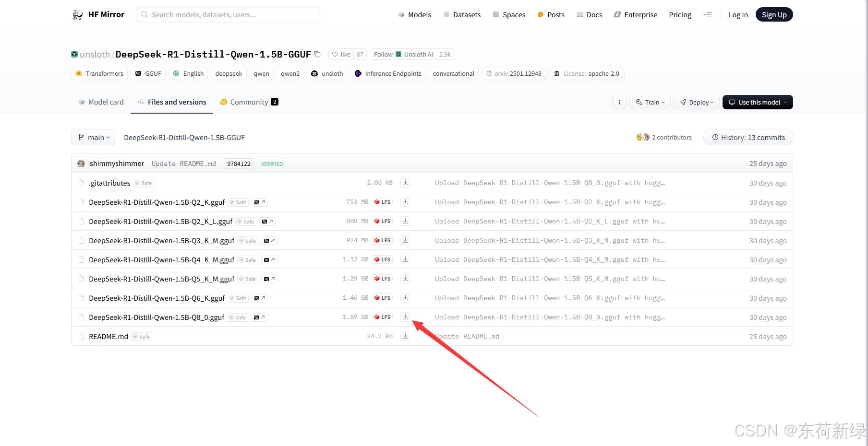
Task: Download the .gitattributes file
Action: point(405,183)
